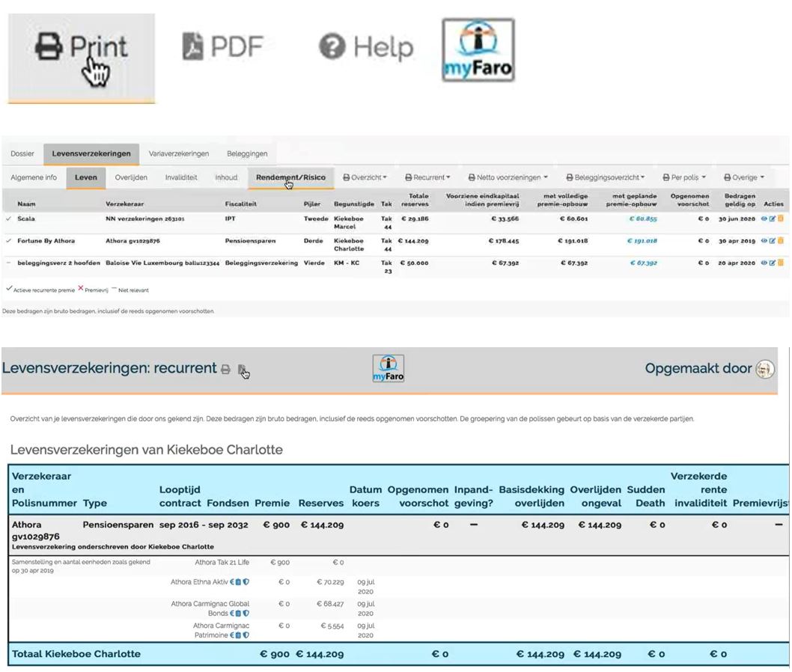Expand the Overzicht print dropdown
Image resolution: width=792 pixels, height=672 pixels.
point(365,177)
